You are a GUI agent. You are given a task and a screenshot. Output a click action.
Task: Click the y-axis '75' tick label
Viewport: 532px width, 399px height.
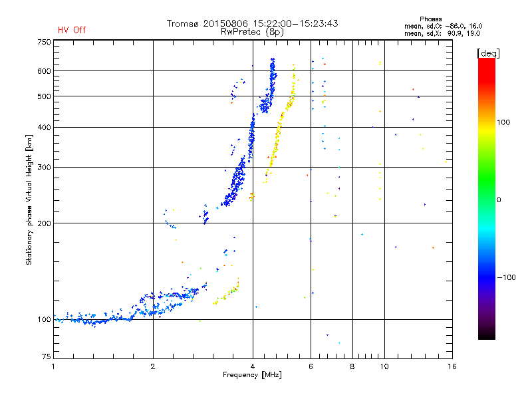click(47, 356)
